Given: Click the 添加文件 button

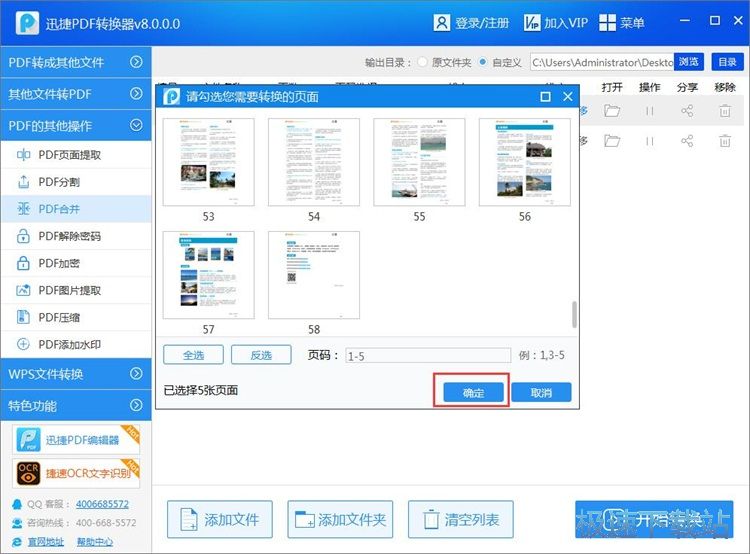Looking at the screenshot, I should click(220, 520).
